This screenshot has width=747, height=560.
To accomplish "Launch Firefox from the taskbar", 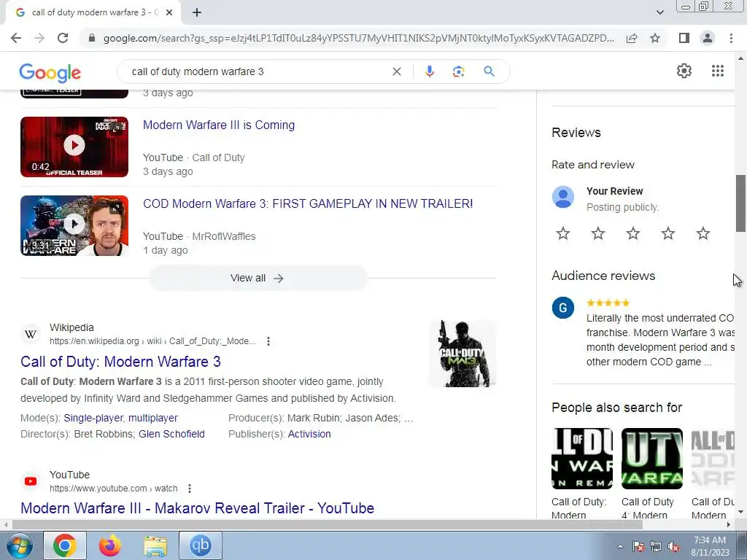I will point(110,545).
